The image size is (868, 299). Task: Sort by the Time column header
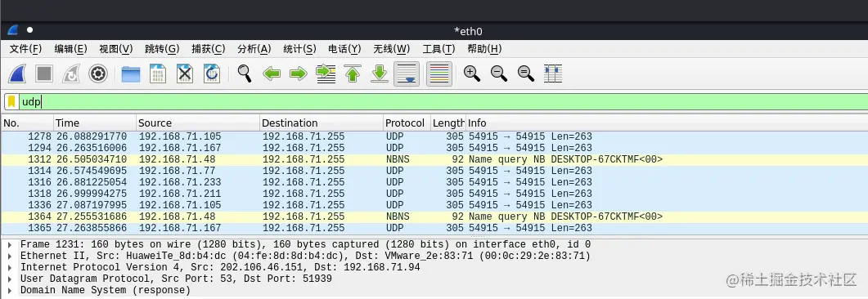coord(95,123)
